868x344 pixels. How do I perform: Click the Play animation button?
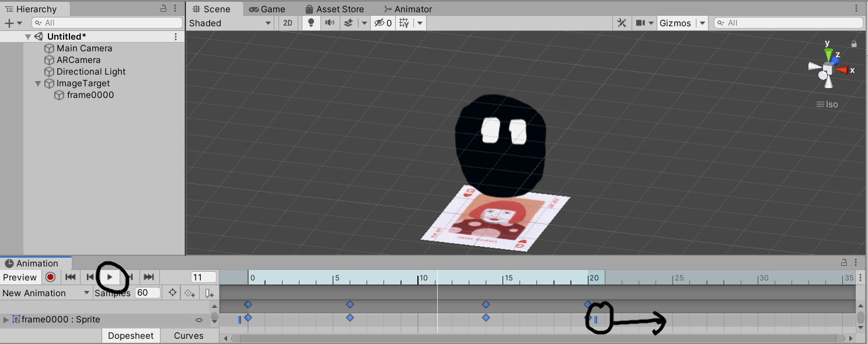(110, 277)
